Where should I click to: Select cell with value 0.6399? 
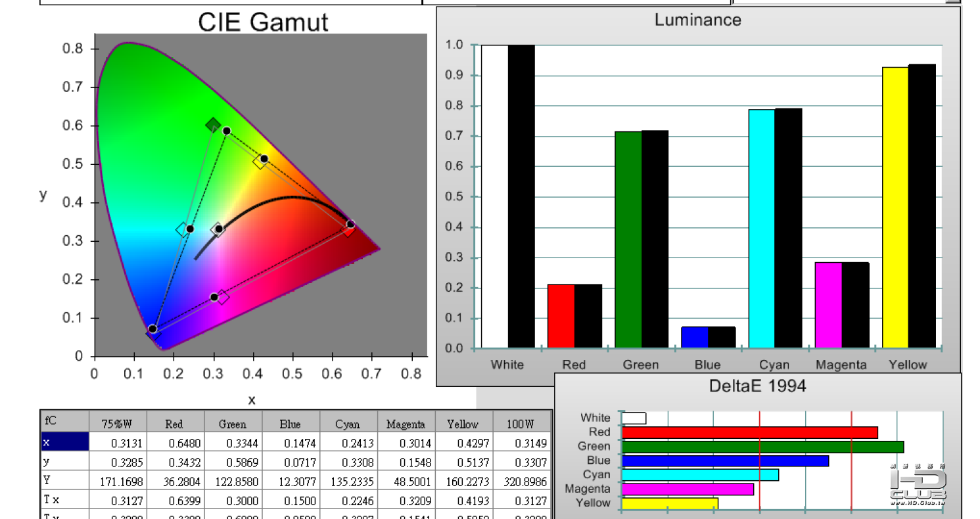(175, 499)
